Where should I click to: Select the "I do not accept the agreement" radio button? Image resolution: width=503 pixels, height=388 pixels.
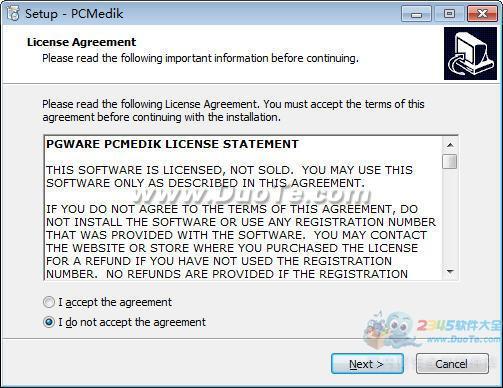[x=49, y=322]
